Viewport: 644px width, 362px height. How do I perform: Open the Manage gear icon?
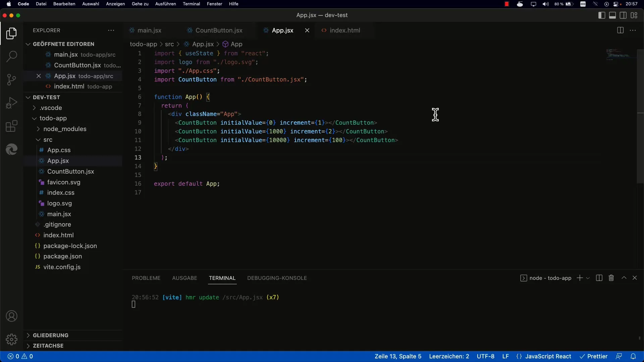[x=11, y=339]
